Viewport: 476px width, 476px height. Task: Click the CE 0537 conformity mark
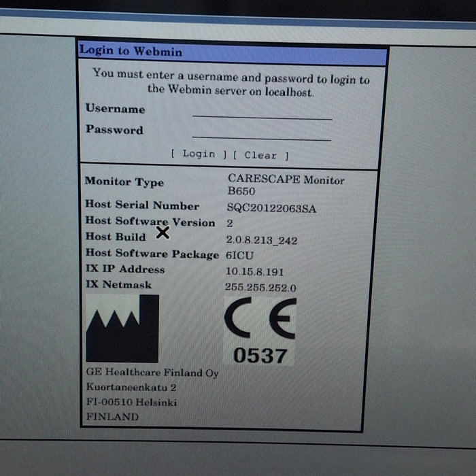tap(260, 330)
